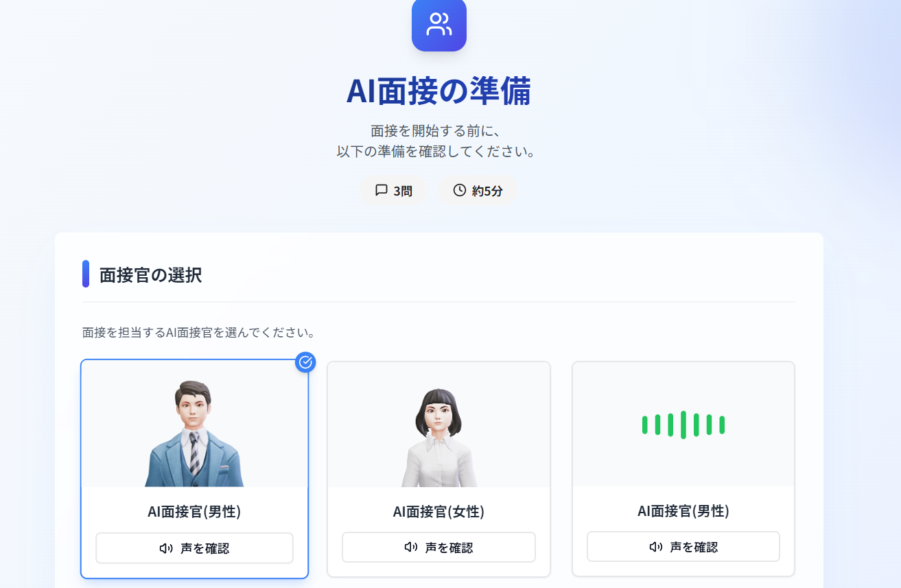Viewport: 901px width, 588px height.
Task: Click the green voice waveform icon
Action: pos(683,425)
